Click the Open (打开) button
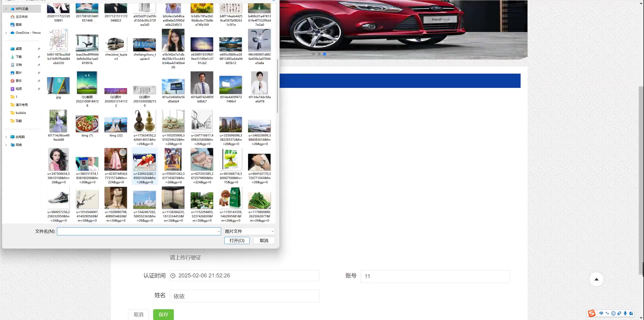644x320 pixels. click(x=237, y=241)
